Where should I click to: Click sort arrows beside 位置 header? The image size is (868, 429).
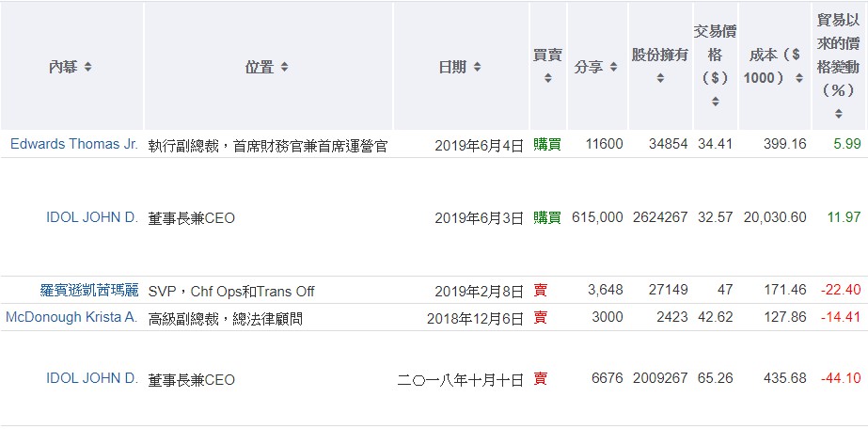(x=285, y=67)
